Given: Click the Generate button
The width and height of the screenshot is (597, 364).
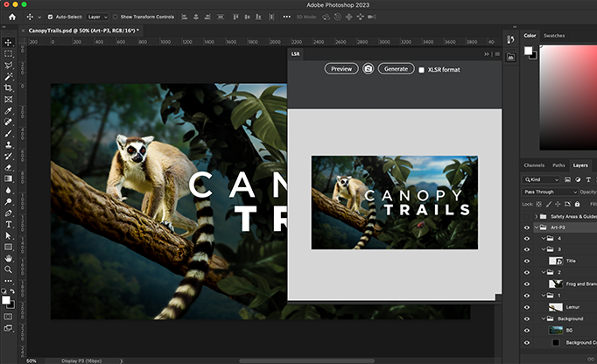Looking at the screenshot, I should [396, 68].
